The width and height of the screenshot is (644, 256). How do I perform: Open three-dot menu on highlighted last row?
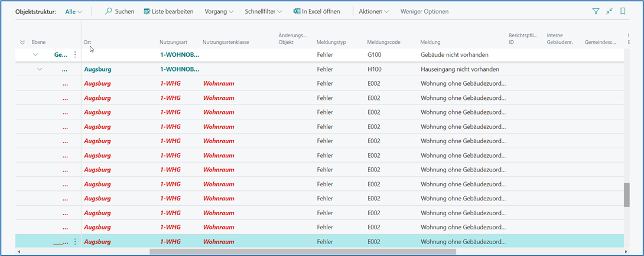75,241
